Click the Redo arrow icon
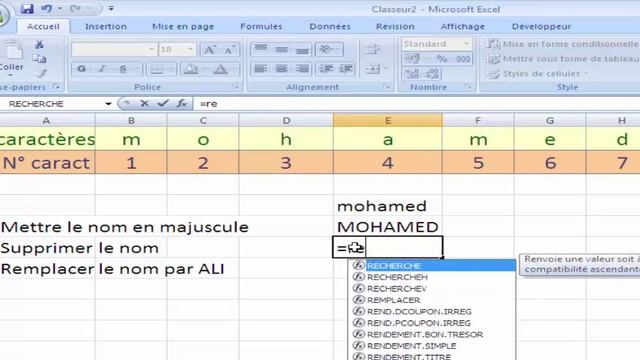Image resolution: width=640 pixels, height=360 pixels. tap(76, 9)
